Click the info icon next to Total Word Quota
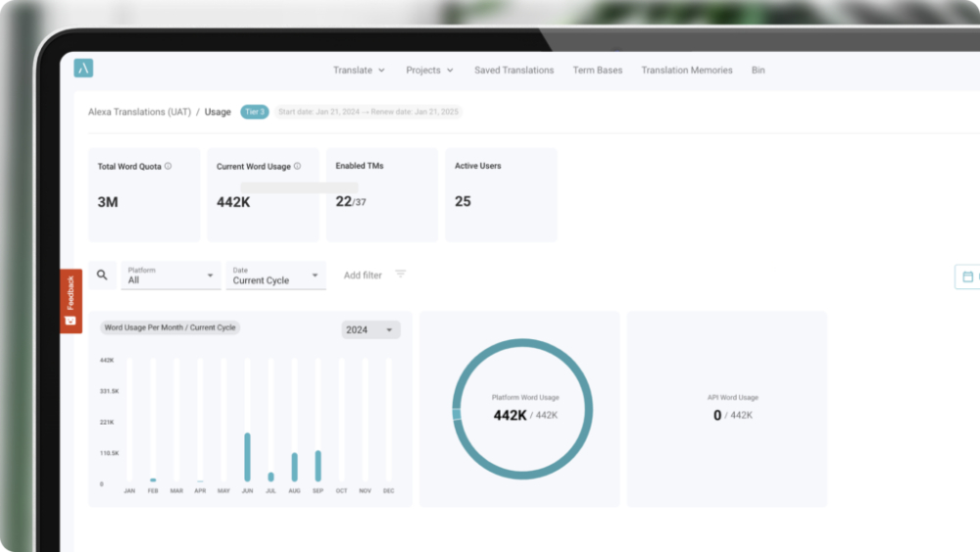The image size is (980, 552). [168, 167]
